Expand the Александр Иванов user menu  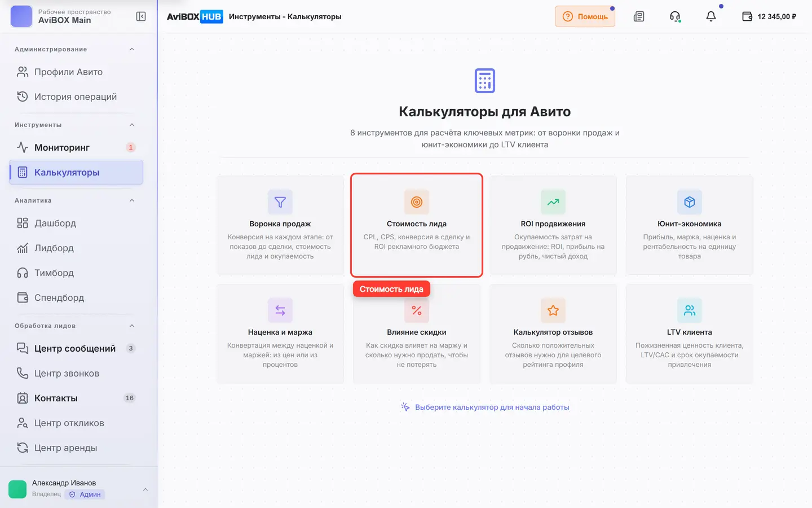tap(145, 489)
